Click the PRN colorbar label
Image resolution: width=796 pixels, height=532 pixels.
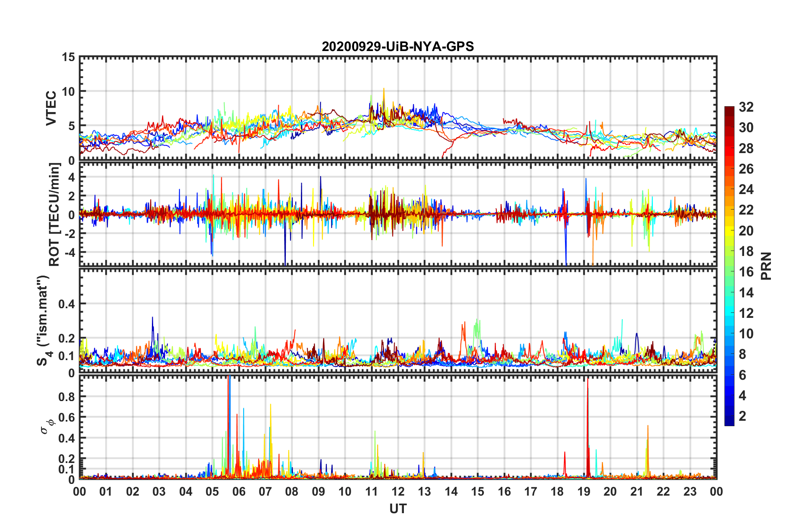766,266
